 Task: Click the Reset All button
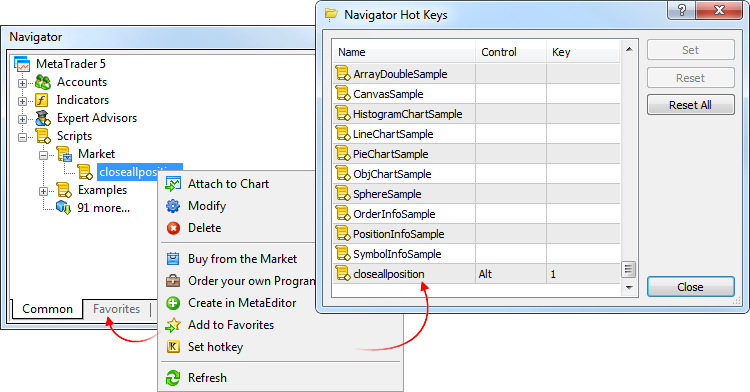[690, 105]
